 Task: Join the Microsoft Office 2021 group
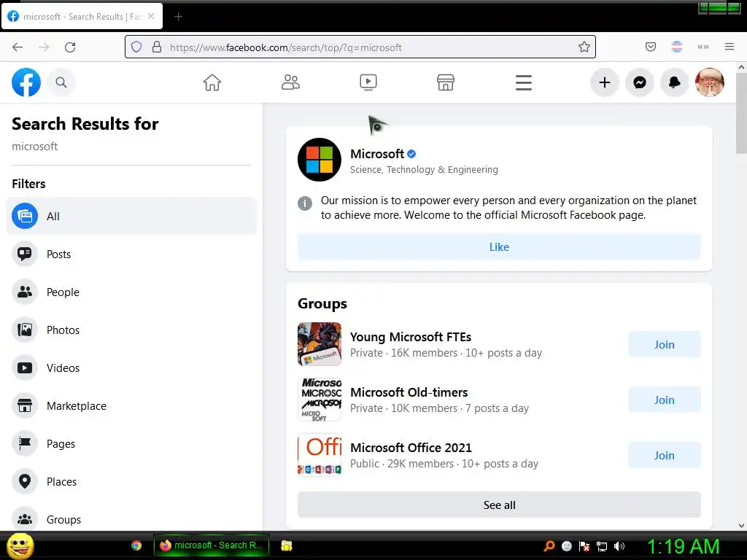coord(664,455)
